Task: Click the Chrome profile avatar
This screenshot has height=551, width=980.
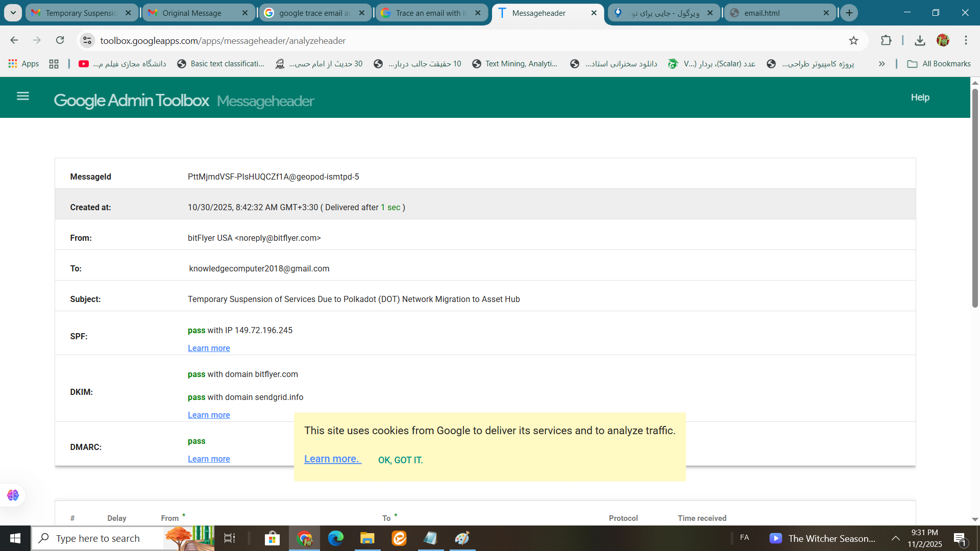Action: pos(943,41)
